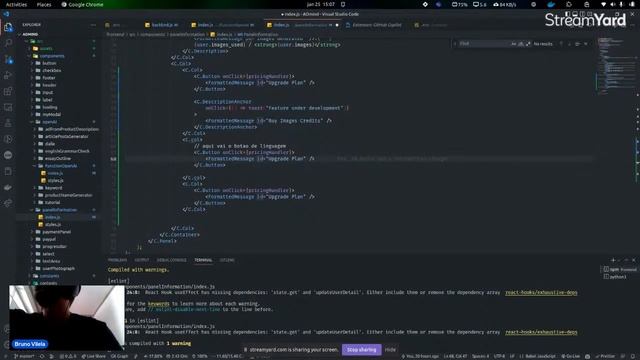
Task: Open the Search view in activity bar
Action: [x=8, y=43]
